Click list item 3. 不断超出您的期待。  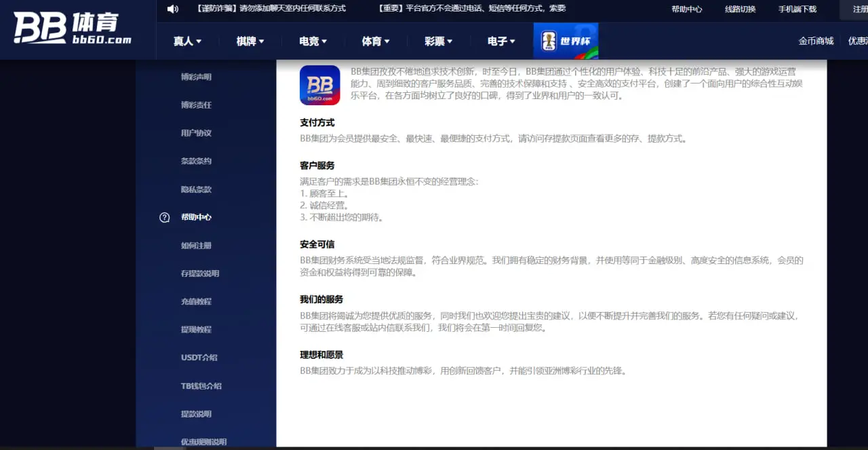pos(342,218)
